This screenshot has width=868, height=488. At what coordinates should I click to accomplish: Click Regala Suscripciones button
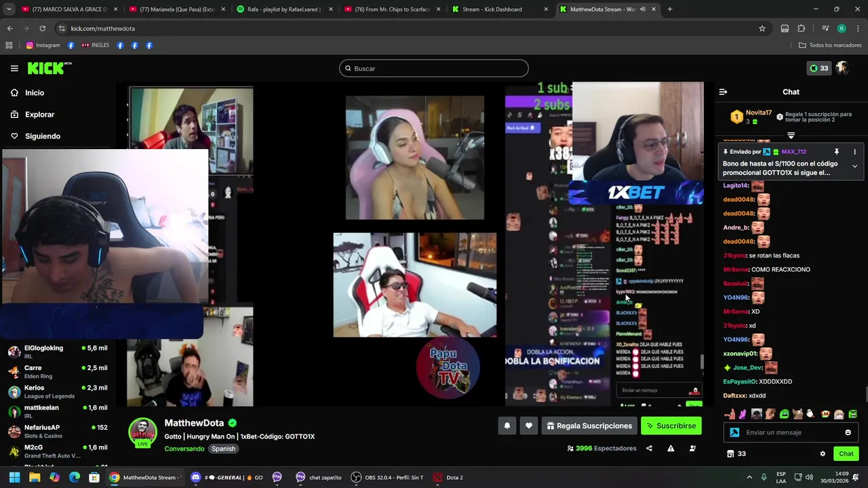click(589, 426)
